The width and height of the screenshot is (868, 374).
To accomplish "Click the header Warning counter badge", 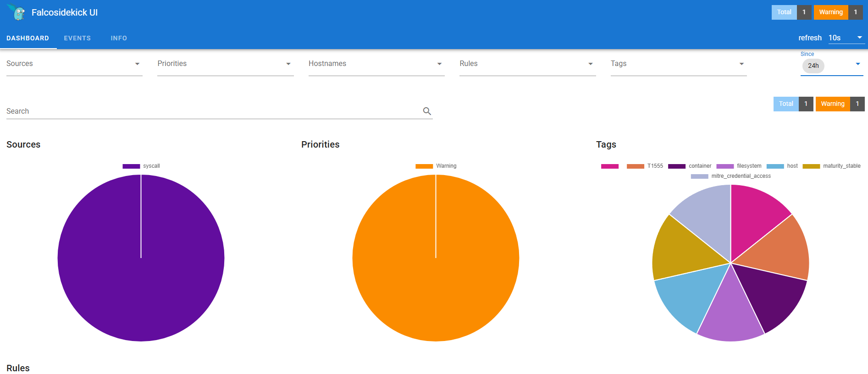I will (x=838, y=12).
